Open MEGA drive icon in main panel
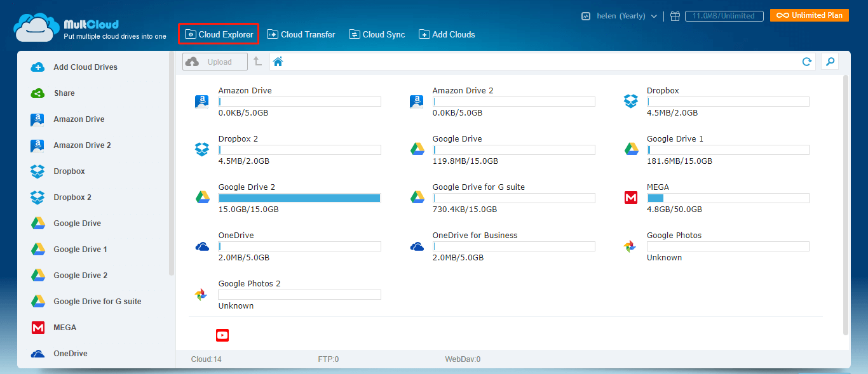 click(630, 197)
